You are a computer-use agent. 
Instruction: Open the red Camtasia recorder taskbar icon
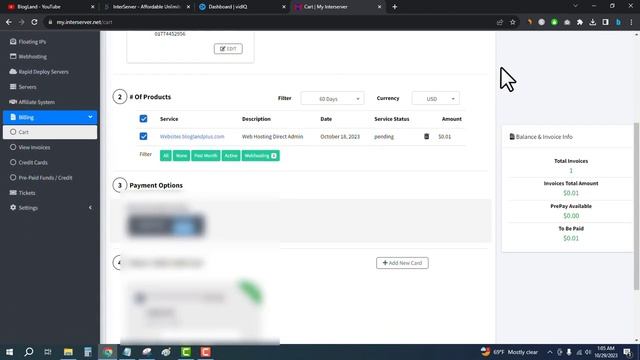[205, 352]
